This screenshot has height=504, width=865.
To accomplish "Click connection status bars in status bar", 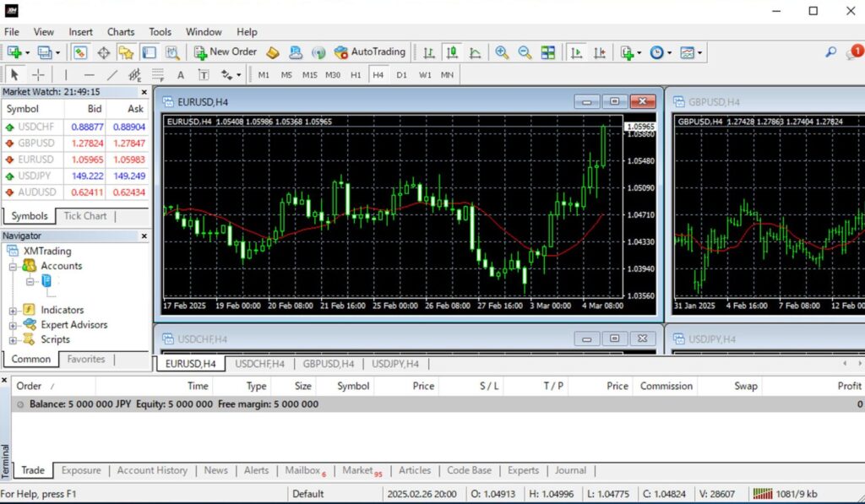I will [763, 494].
